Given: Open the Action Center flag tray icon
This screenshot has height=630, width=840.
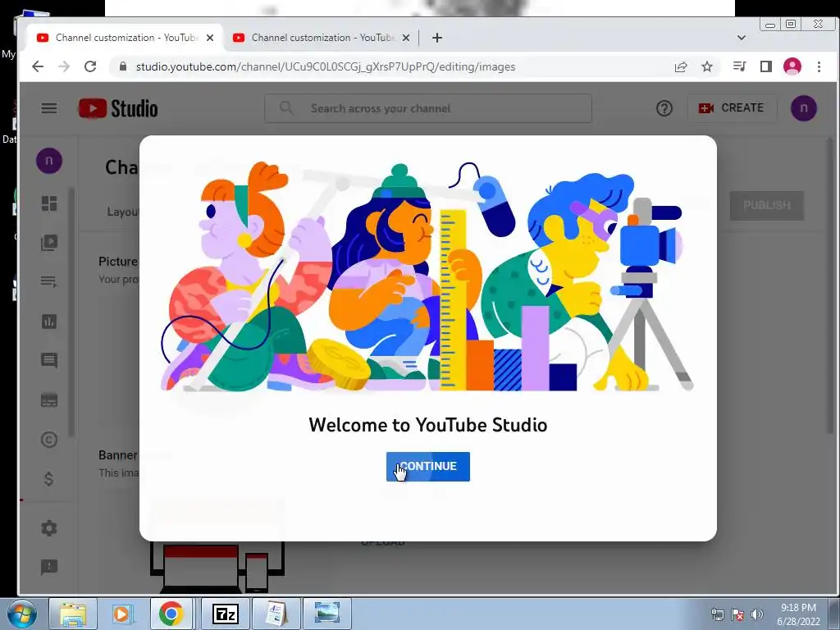Looking at the screenshot, I should tap(737, 614).
